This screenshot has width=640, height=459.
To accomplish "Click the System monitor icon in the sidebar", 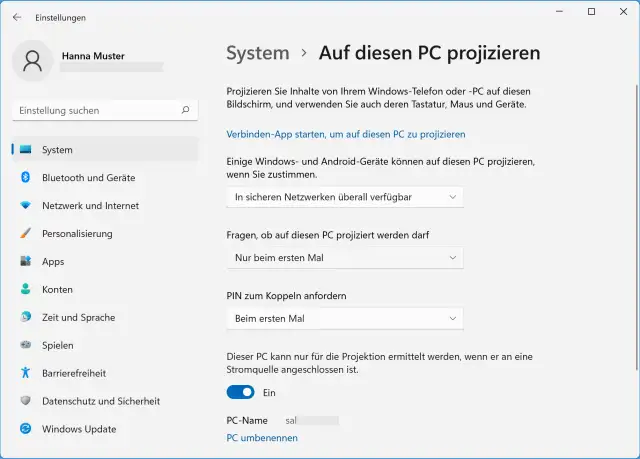I will [x=26, y=149].
